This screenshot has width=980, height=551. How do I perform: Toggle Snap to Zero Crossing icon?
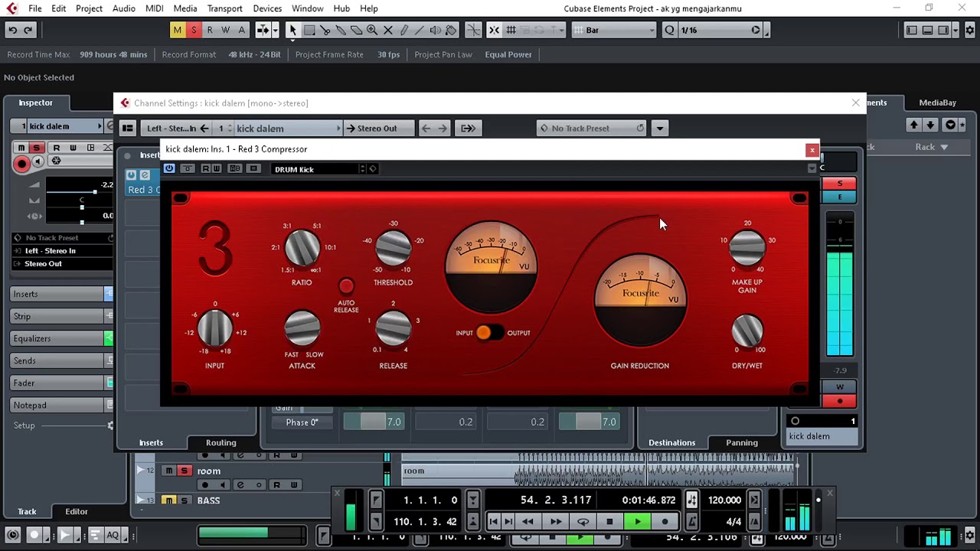coord(474,30)
